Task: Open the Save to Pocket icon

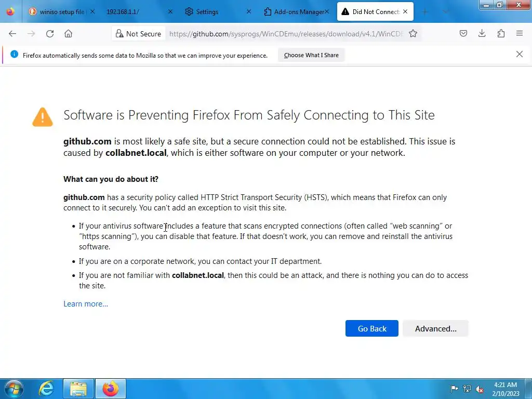Action: (463, 33)
